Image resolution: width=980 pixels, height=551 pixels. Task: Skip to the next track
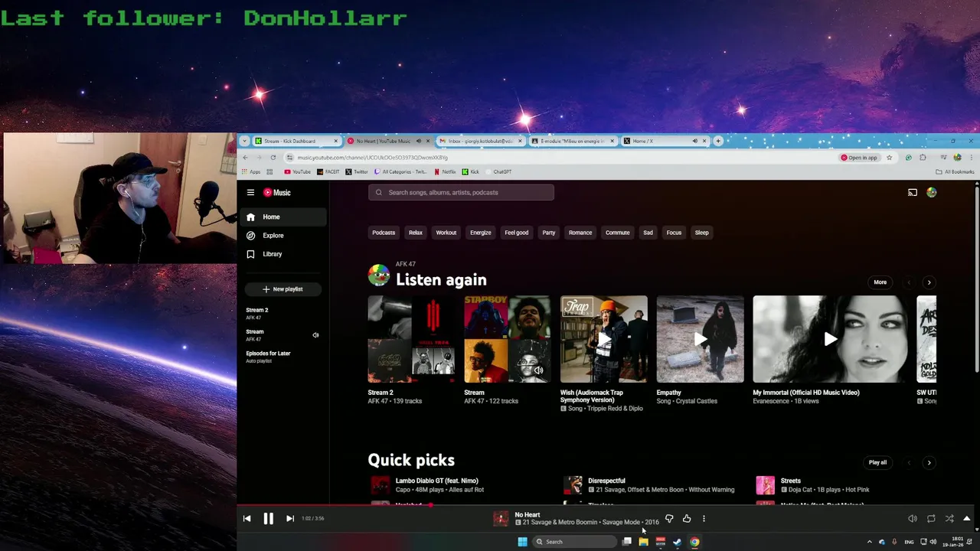tap(289, 519)
